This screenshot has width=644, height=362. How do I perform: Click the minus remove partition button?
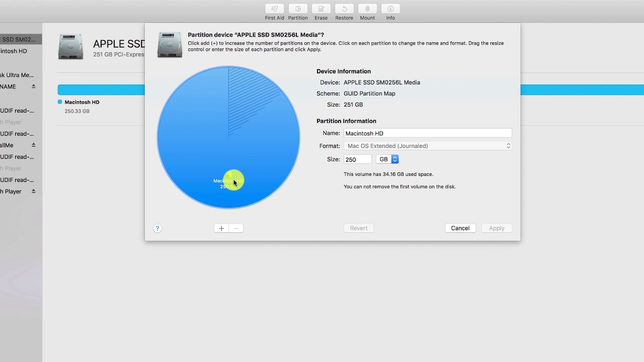point(236,228)
